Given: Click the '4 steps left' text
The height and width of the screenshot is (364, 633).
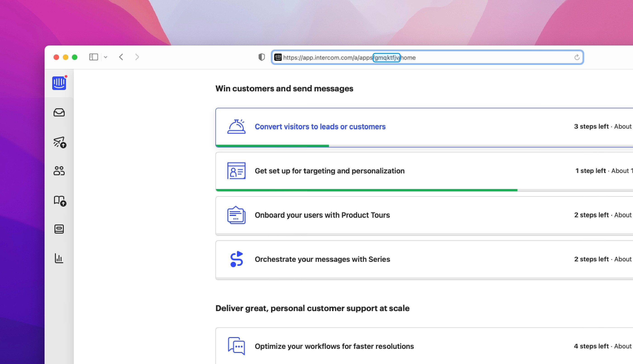Looking at the screenshot, I should pos(591,346).
